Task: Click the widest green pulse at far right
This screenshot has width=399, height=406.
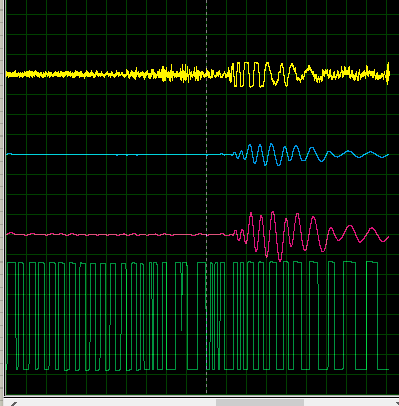Action: click(x=372, y=315)
